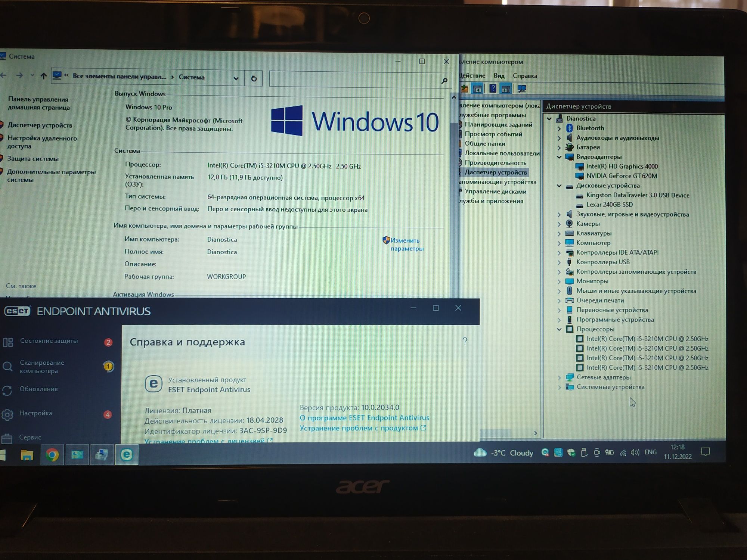Select Kingston DataTraveler 3.0 USB Device

click(x=638, y=195)
